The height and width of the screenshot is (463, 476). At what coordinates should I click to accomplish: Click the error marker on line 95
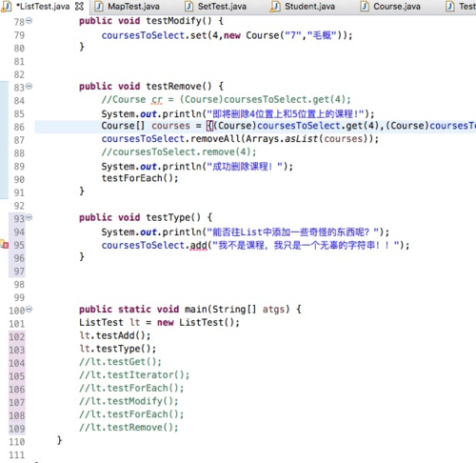(5, 245)
